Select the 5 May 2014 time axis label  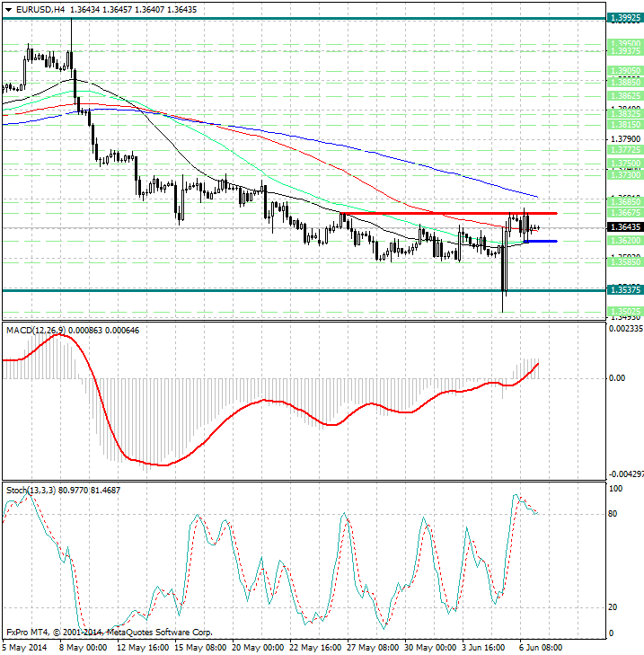(25, 648)
